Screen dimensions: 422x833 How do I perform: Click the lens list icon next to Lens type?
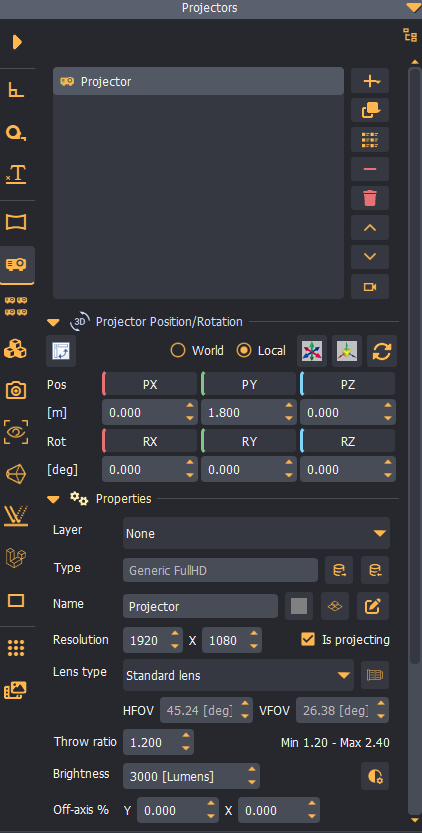coord(375,675)
